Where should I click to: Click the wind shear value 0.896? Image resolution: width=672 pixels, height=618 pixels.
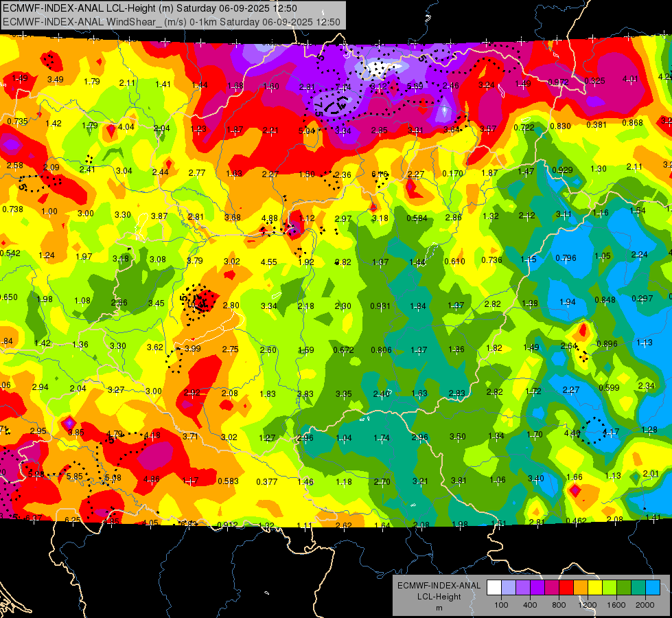(607, 343)
